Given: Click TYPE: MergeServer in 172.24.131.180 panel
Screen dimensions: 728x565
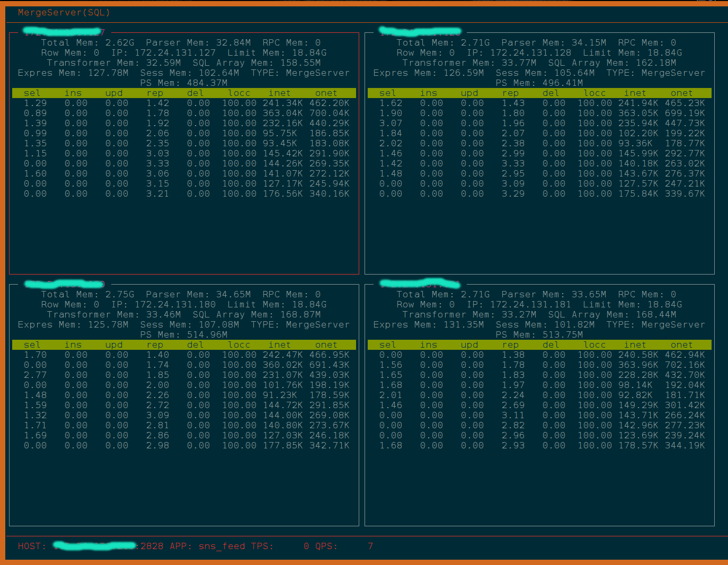Looking at the screenshot, I should (x=300, y=324).
